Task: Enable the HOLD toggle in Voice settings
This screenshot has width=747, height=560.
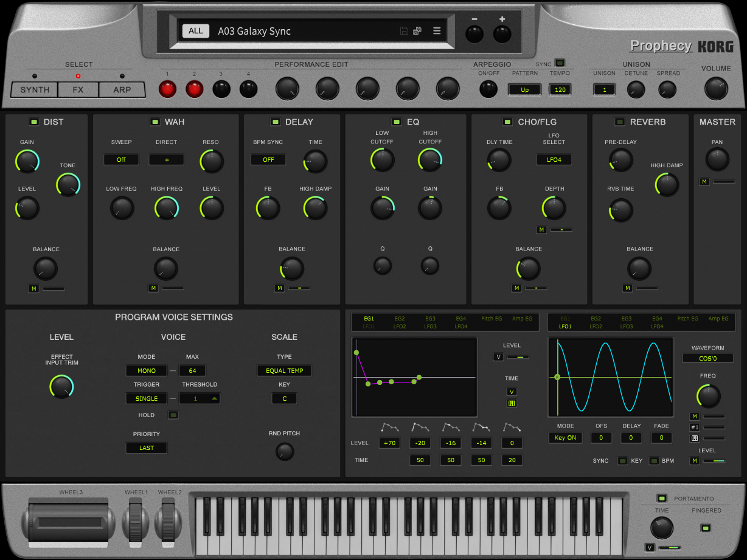Action: click(x=173, y=415)
